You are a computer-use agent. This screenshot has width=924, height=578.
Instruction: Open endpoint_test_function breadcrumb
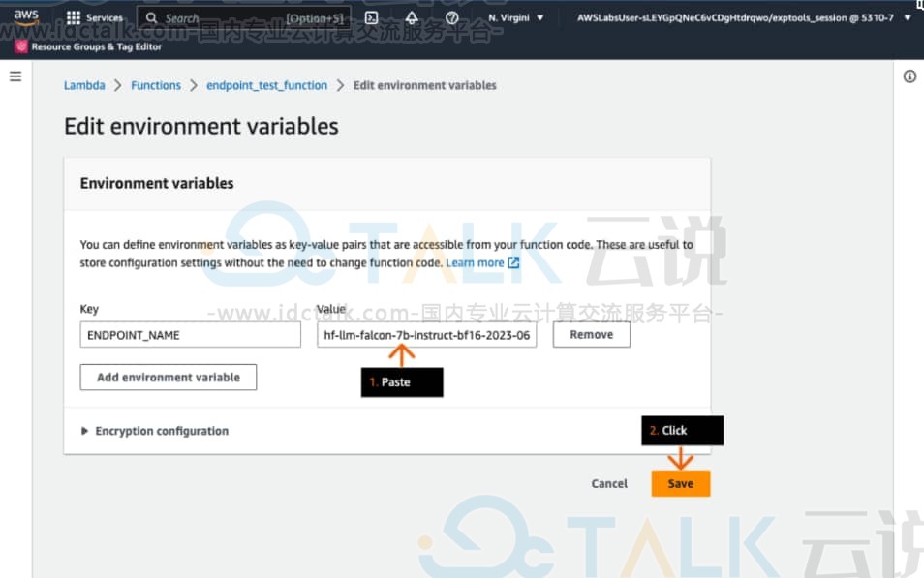click(x=266, y=85)
